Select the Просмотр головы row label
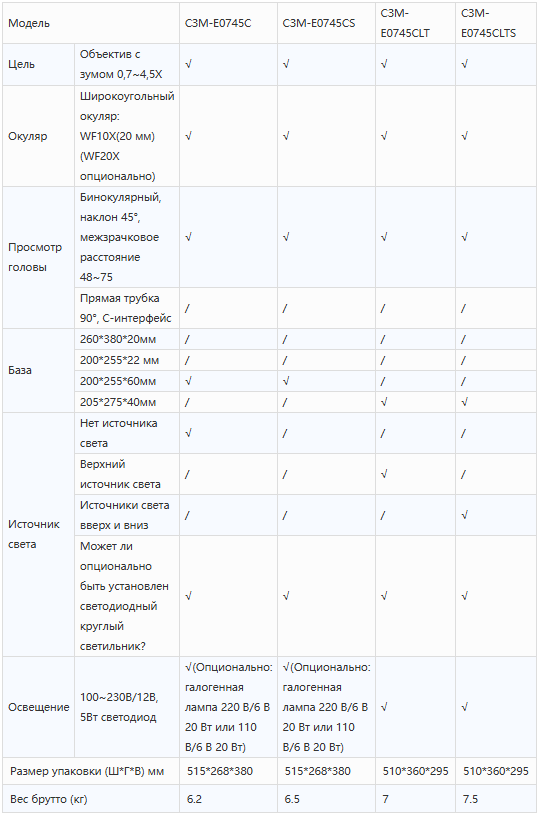The height and width of the screenshot is (823, 539). [x=38, y=258]
